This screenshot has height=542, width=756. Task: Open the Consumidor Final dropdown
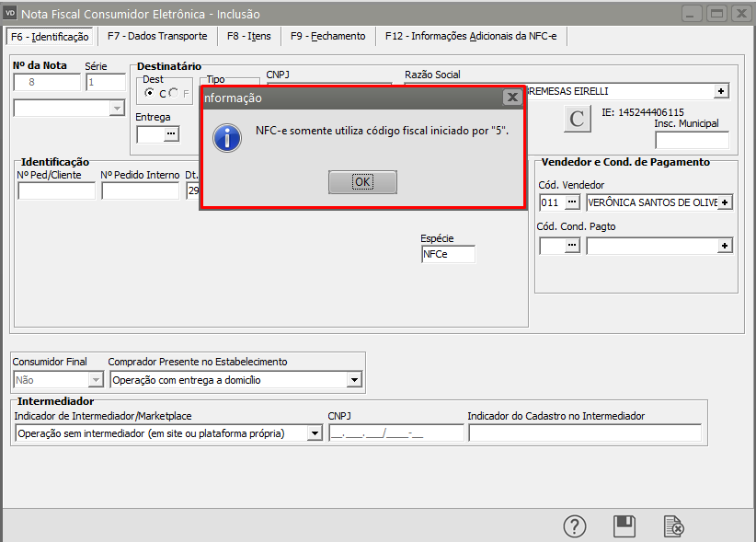[x=95, y=379]
